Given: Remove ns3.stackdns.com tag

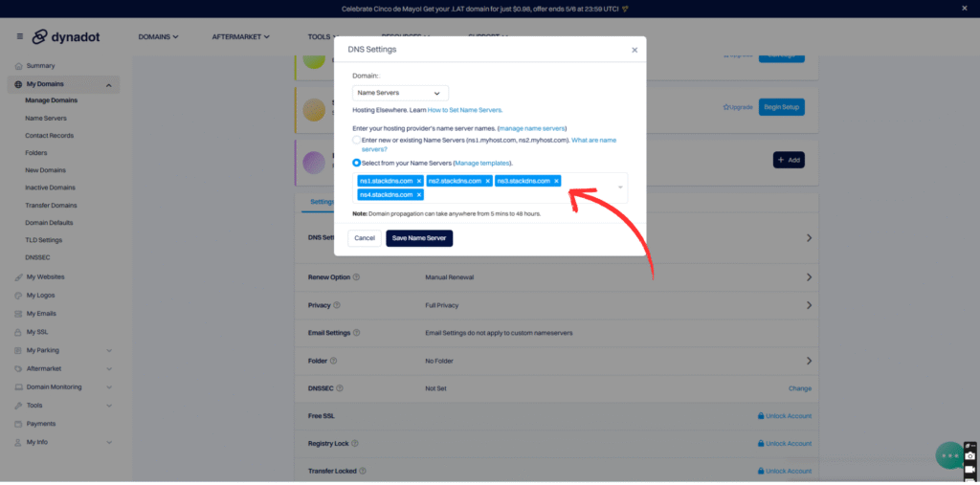Looking at the screenshot, I should pos(556,181).
